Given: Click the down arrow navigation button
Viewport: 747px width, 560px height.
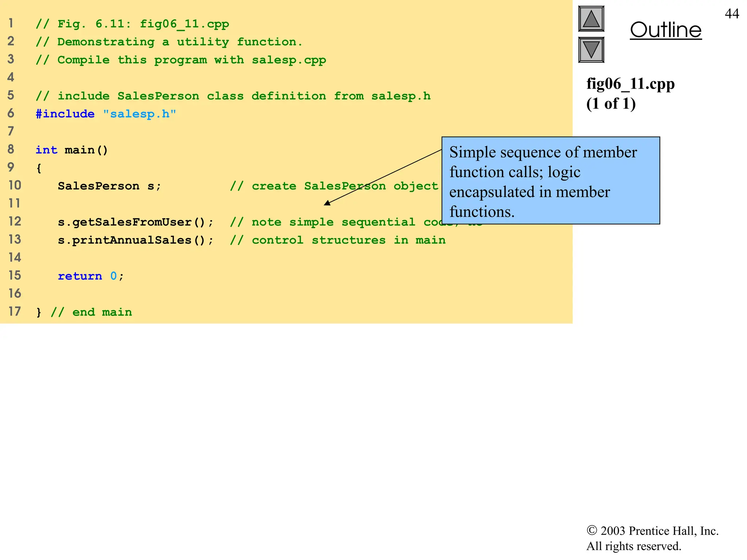Looking at the screenshot, I should pyautogui.click(x=591, y=50).
